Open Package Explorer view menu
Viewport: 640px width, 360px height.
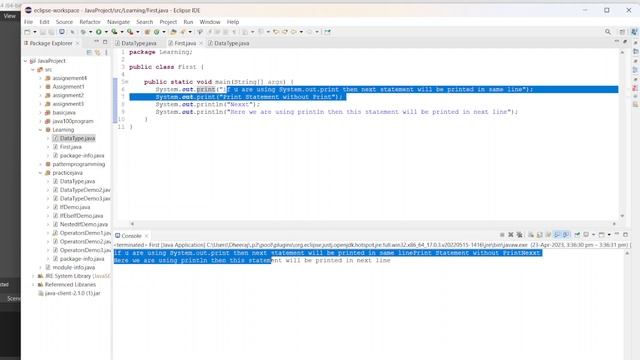tap(106, 52)
